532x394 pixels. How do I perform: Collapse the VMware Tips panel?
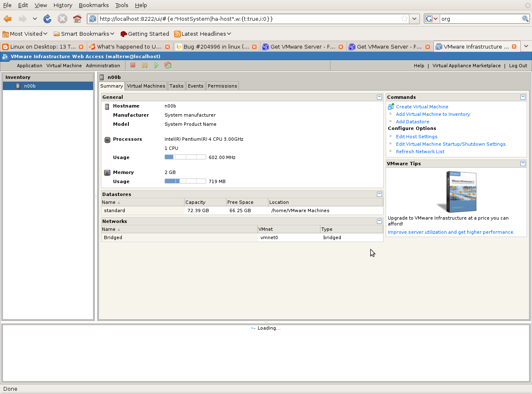point(523,163)
